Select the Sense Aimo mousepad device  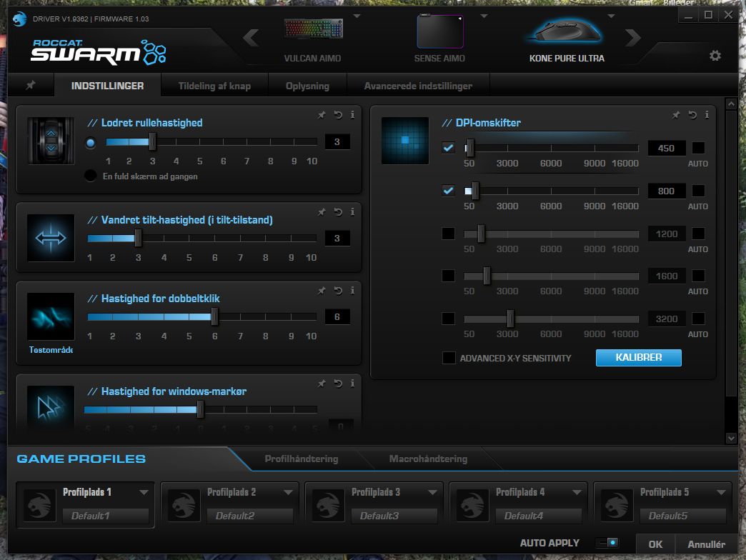439,39
